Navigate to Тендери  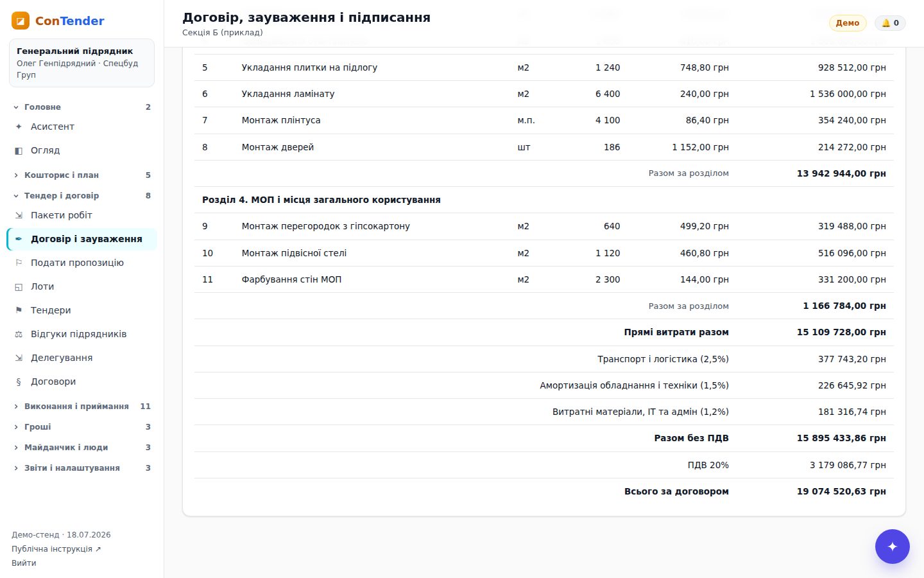81,310
